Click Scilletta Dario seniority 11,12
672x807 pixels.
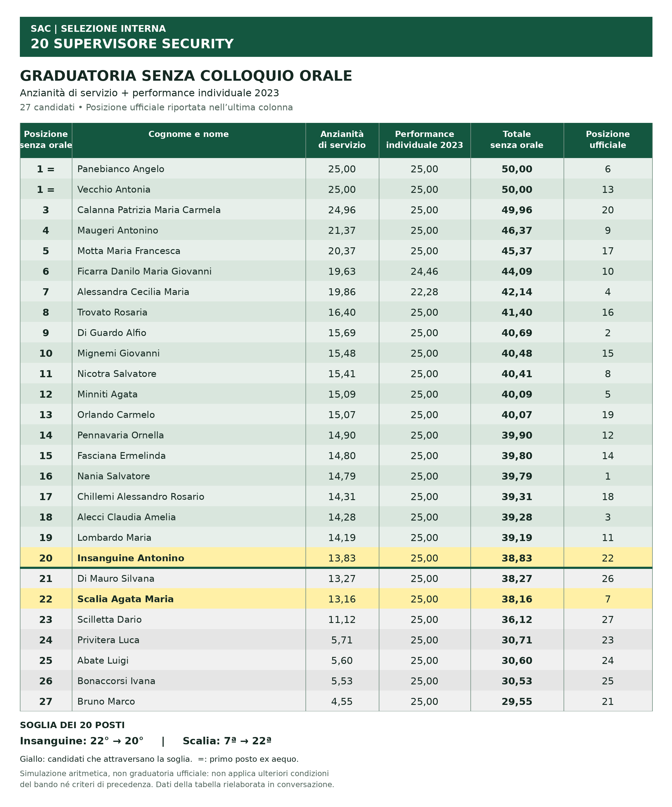(342, 620)
